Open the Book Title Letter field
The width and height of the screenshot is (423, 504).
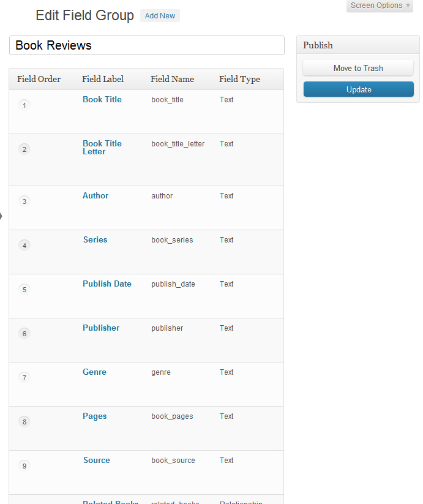pyautogui.click(x=102, y=148)
